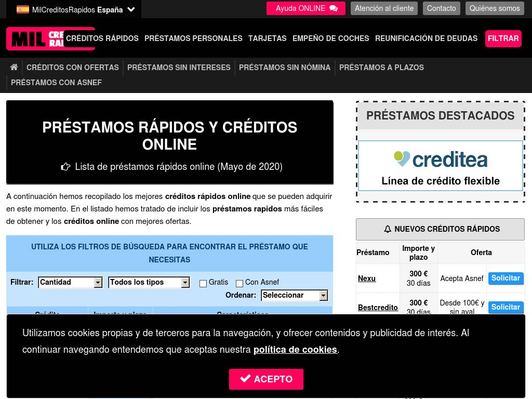Image resolution: width=532 pixels, height=399 pixels.
Task: Click Solicitar for Nexu loan
Action: click(506, 278)
